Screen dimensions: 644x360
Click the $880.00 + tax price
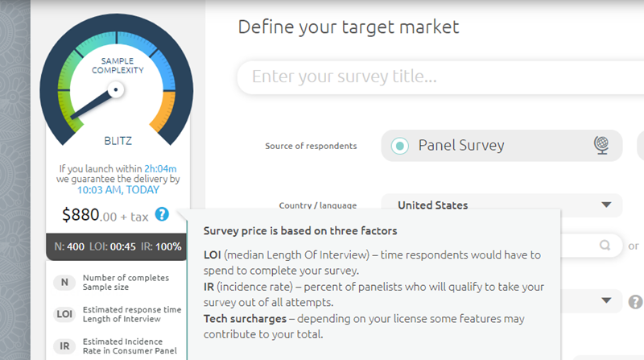tap(105, 215)
